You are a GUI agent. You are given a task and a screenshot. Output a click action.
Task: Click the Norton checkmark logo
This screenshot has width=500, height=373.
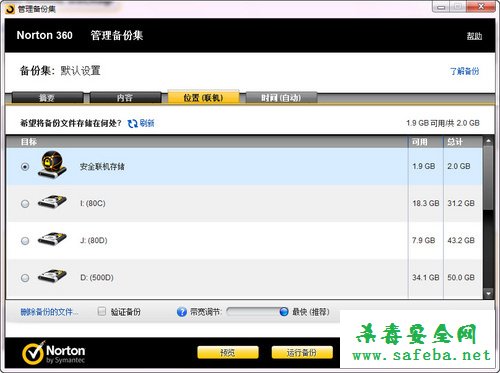(33, 353)
